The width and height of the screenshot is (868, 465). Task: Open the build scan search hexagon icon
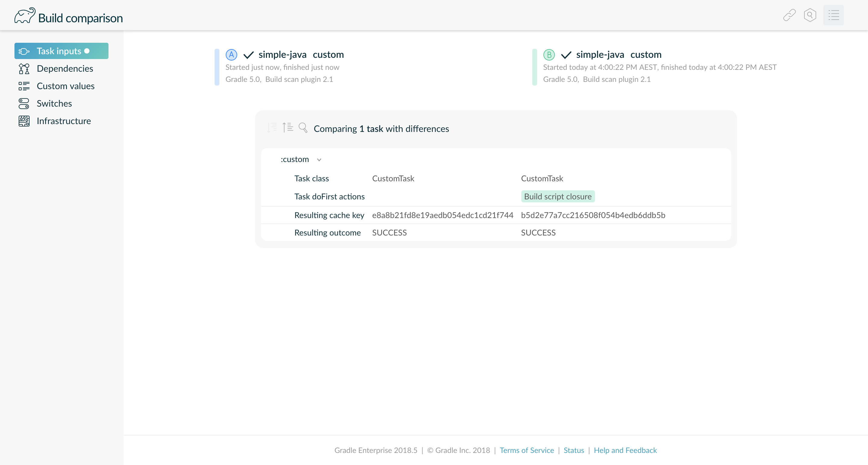[810, 15]
